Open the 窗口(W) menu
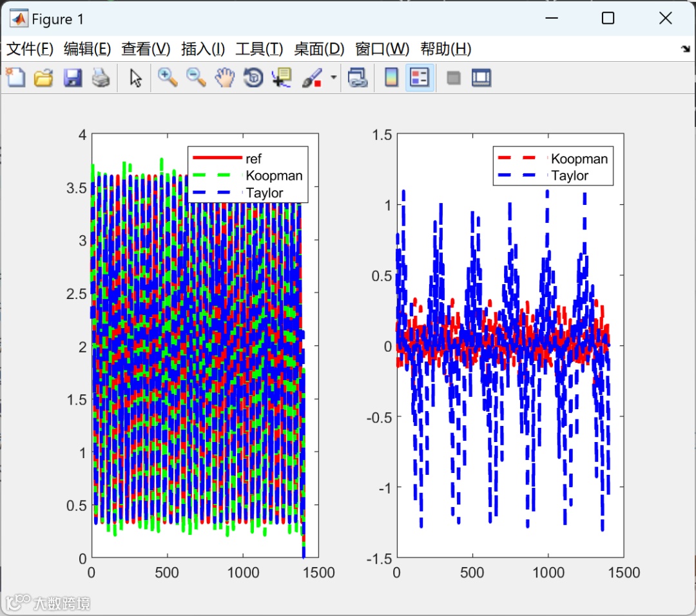This screenshot has width=696, height=616. 382,49
